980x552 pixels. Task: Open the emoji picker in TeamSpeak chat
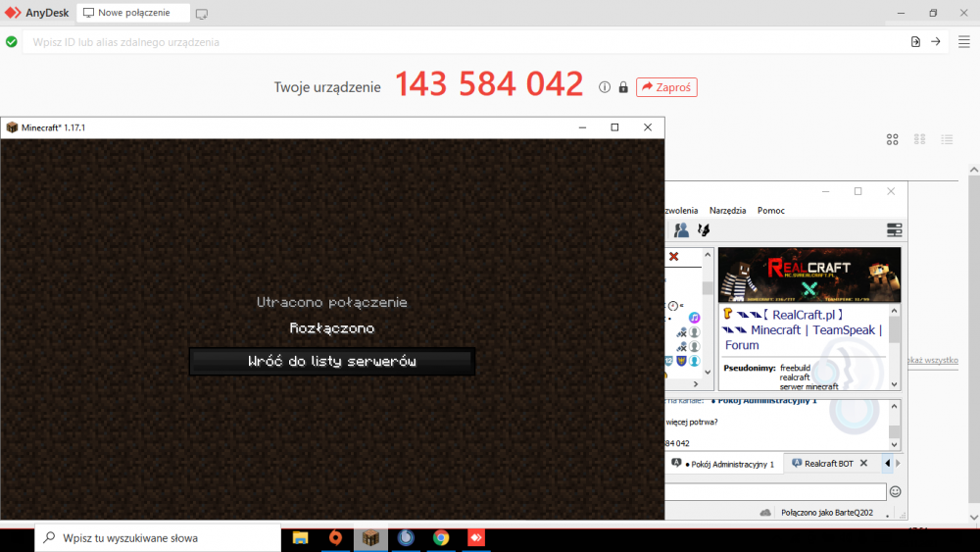(x=895, y=491)
